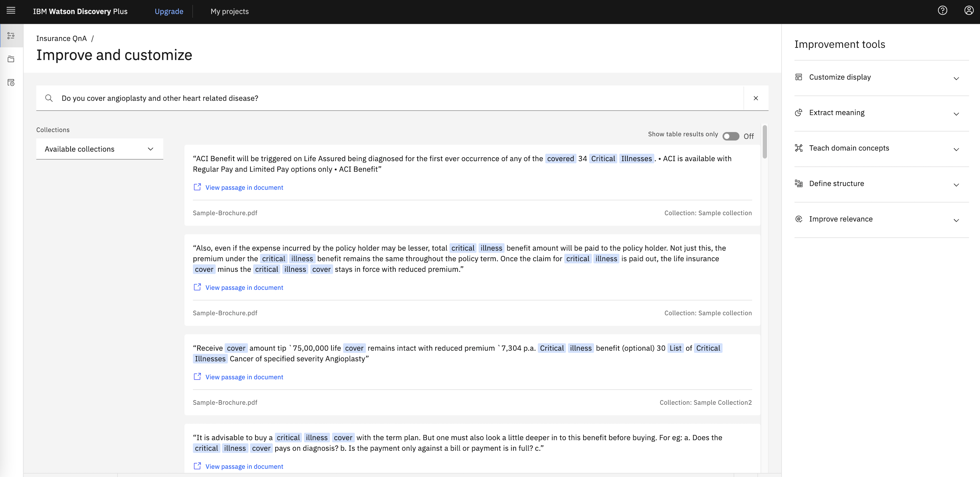The width and height of the screenshot is (980, 477).
Task: Click the help question mark icon
Action: 942,11
